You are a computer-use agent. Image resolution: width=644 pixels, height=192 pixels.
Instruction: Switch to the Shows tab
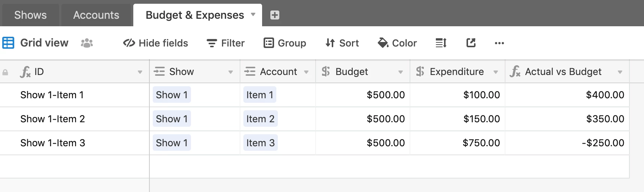pyautogui.click(x=31, y=15)
